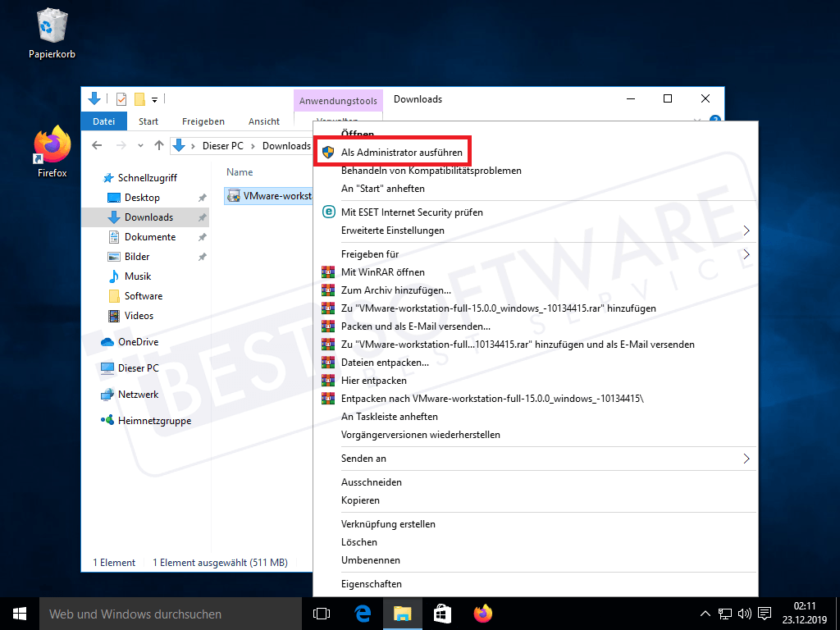Open the quick access toolbar customize dropdown
Viewport: 840px width, 630px height.
click(154, 99)
